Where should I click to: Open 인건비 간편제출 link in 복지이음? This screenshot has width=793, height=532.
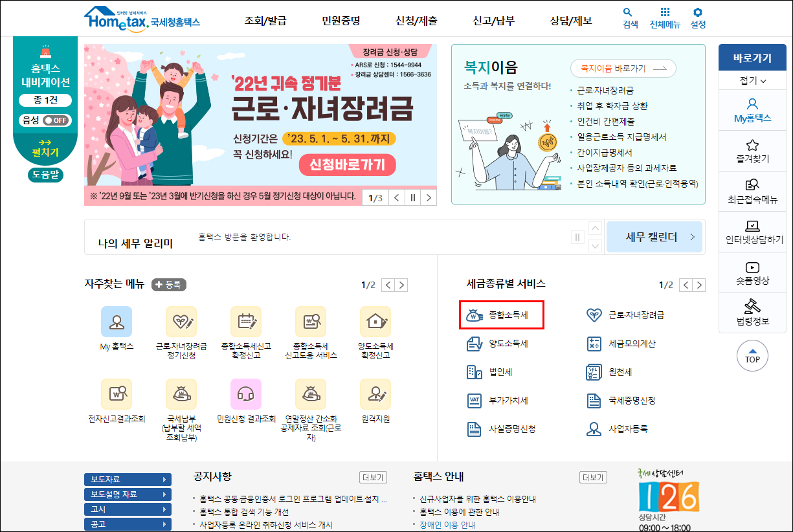tap(606, 121)
